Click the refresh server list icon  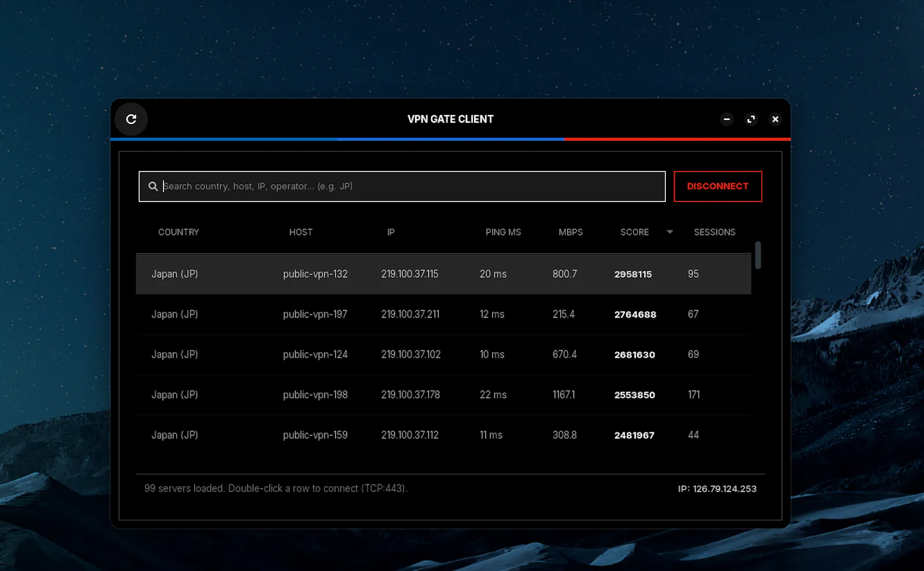pos(131,119)
